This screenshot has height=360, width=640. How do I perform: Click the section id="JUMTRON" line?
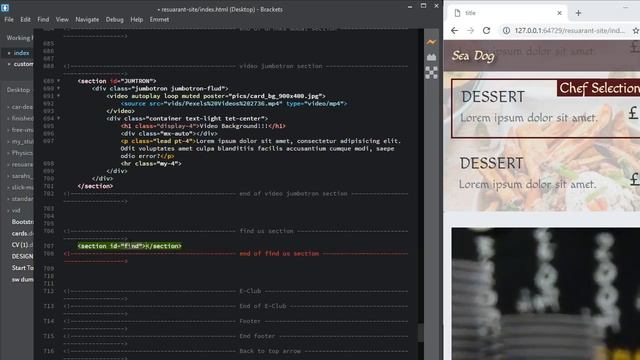point(117,81)
